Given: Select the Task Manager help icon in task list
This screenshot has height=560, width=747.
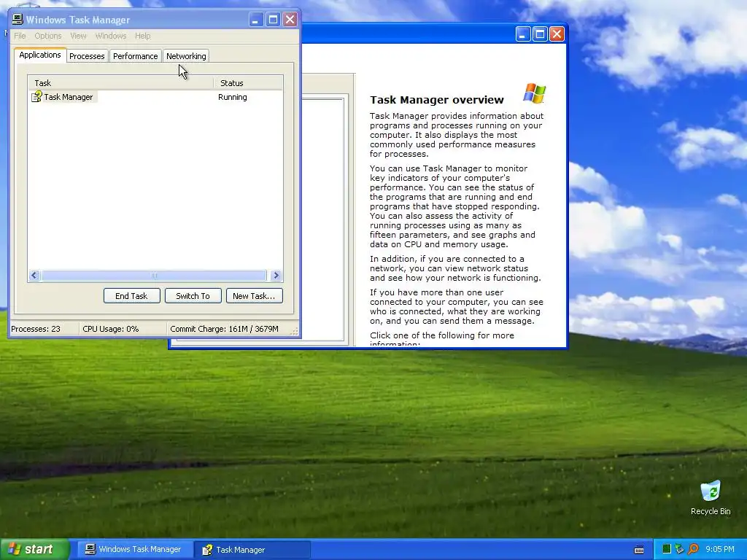Looking at the screenshot, I should coord(36,97).
